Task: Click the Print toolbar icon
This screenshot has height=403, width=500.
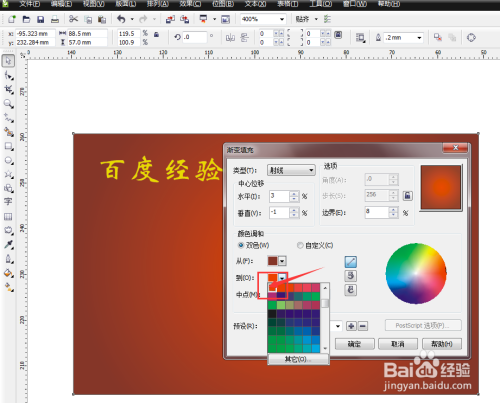Action: (x=55, y=19)
